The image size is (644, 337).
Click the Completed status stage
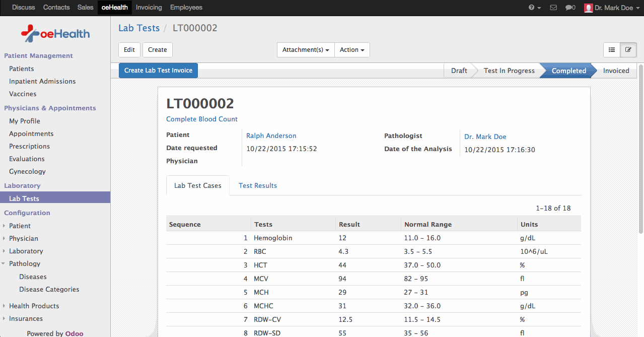coord(569,71)
